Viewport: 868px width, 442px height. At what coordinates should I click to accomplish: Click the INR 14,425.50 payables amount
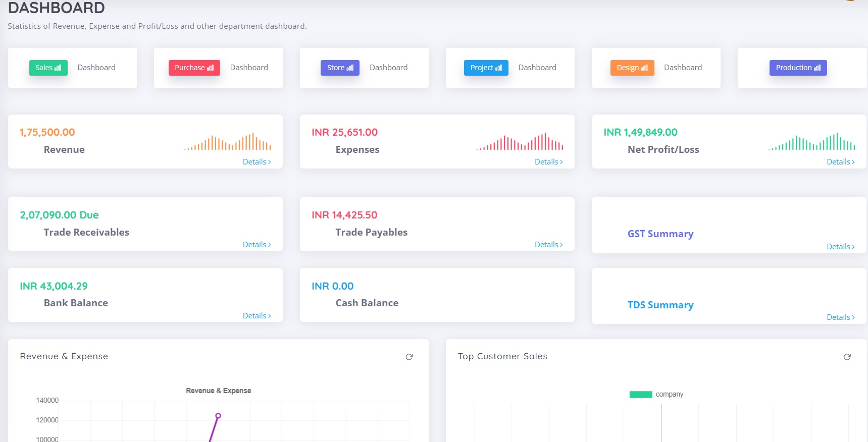click(344, 215)
